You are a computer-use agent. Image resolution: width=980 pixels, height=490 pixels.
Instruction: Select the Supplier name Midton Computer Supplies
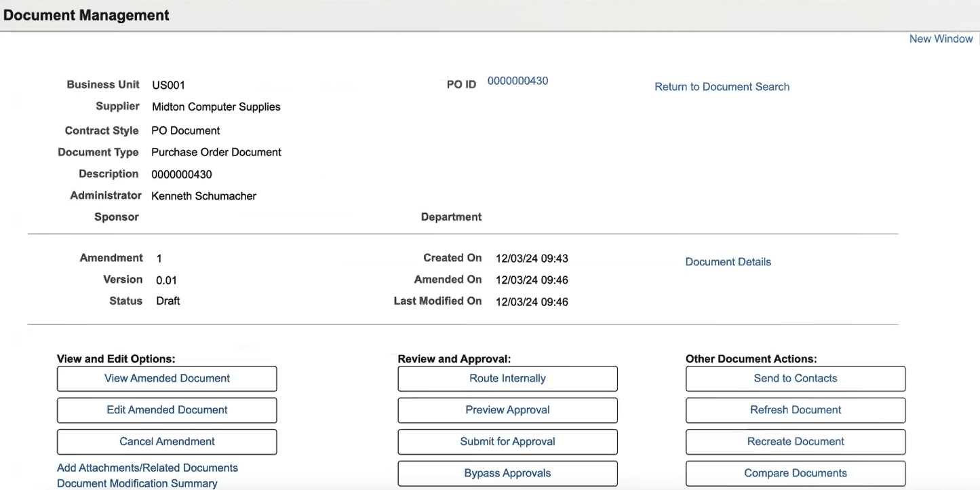216,107
